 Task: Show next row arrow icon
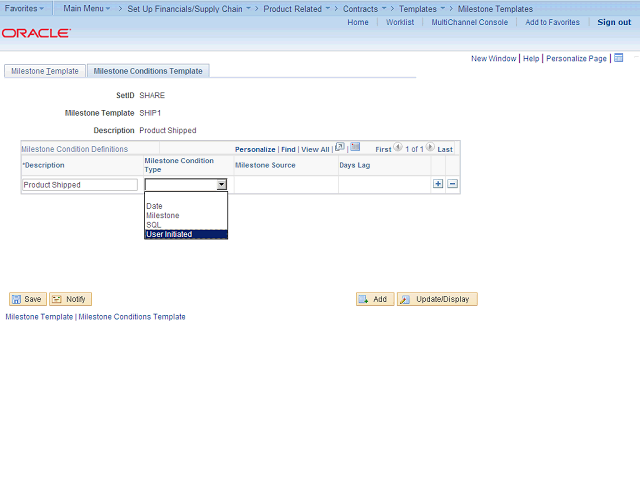(x=430, y=147)
